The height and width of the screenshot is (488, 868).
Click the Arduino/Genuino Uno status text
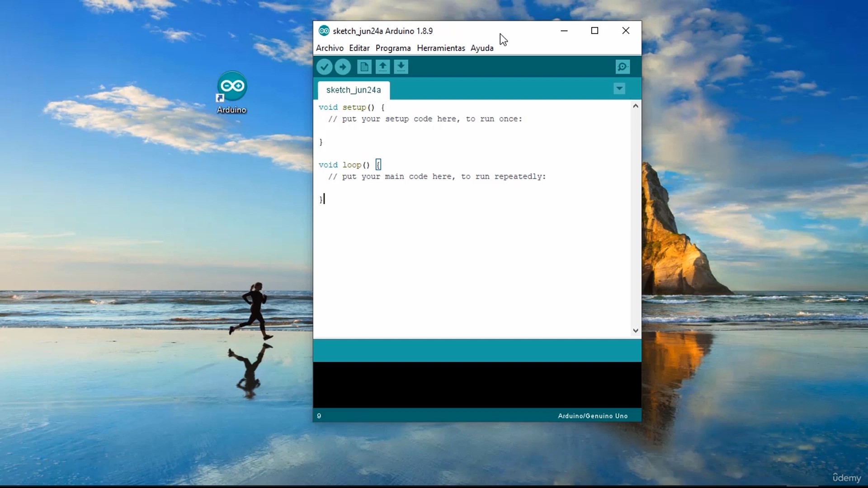(593, 416)
